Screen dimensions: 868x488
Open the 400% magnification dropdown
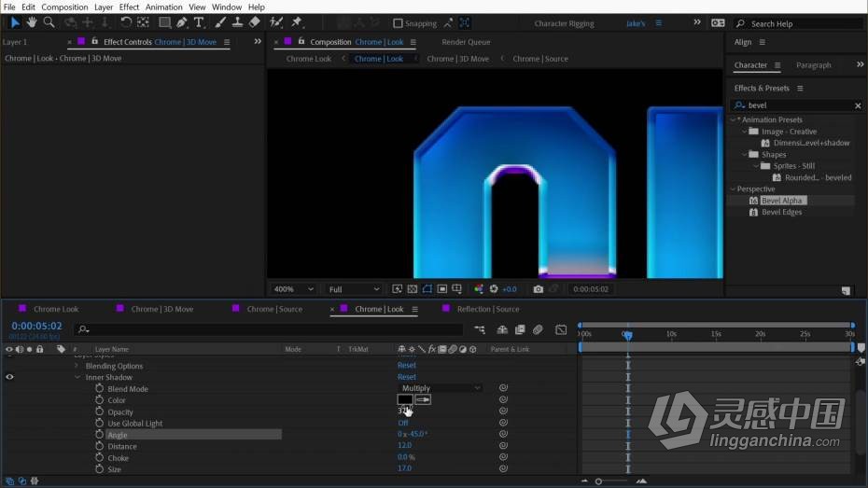tap(293, 289)
